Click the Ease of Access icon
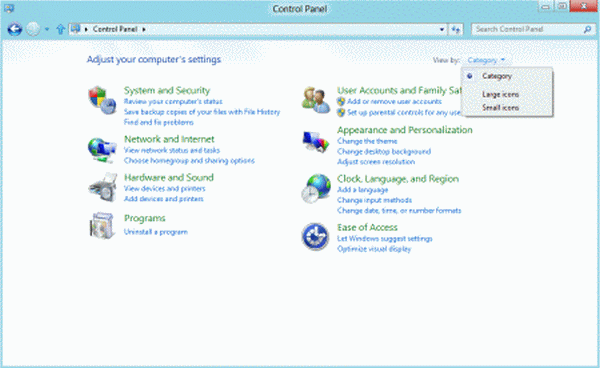The image size is (600, 368). tap(315, 237)
